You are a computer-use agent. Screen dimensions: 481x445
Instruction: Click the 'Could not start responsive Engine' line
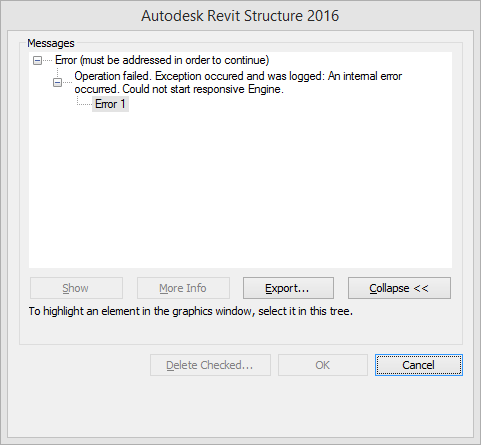point(179,89)
